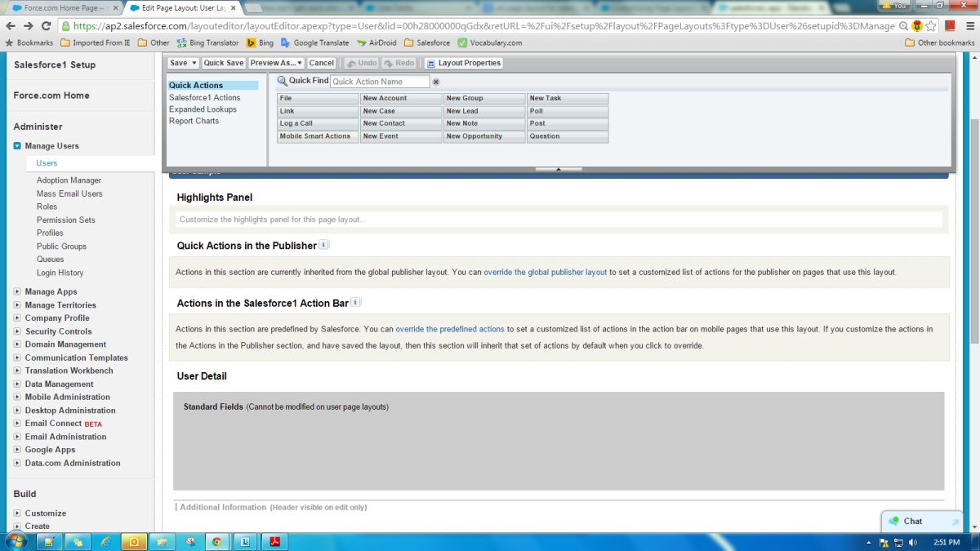Click the override the global publisher layout link

click(x=546, y=272)
